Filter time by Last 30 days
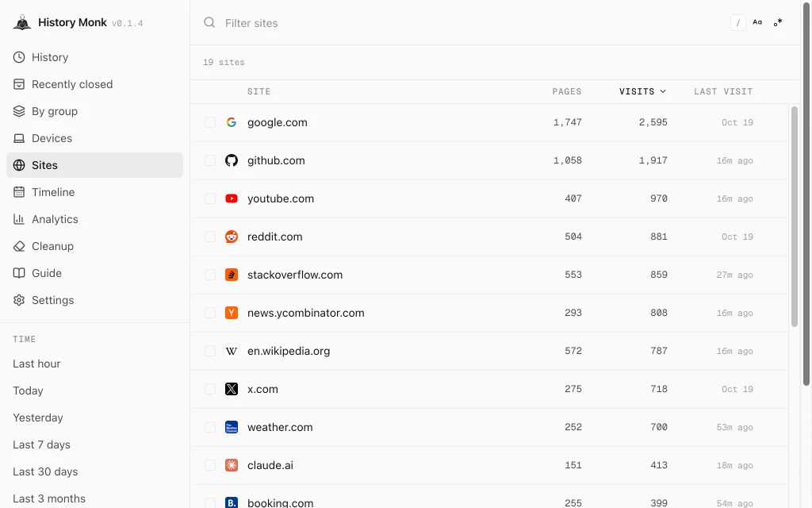This screenshot has height=508, width=812. tap(45, 471)
